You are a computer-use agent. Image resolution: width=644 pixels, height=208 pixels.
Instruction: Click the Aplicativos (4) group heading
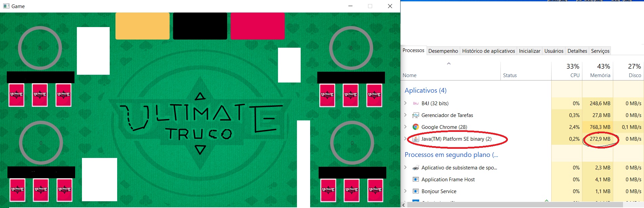click(426, 90)
